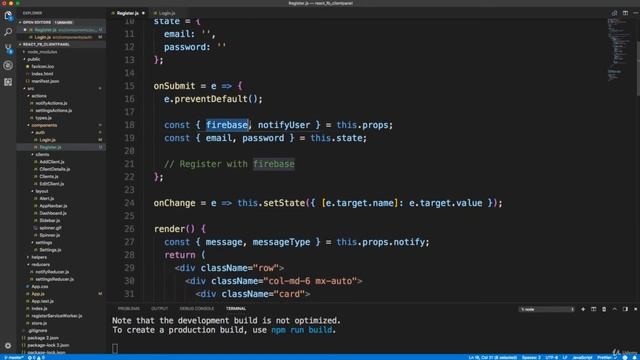Open the Problems panel tab
The width and height of the screenshot is (640, 360).
[129, 309]
